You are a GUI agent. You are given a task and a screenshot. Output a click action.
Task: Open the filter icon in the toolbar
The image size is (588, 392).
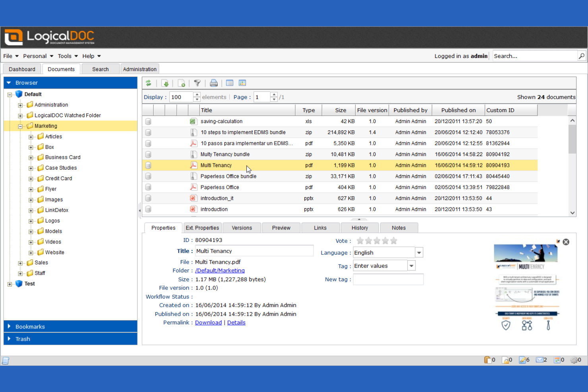coord(197,83)
